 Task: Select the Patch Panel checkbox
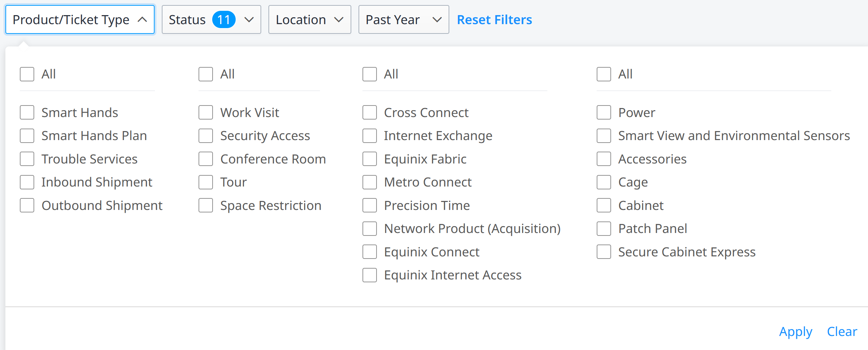coord(604,229)
